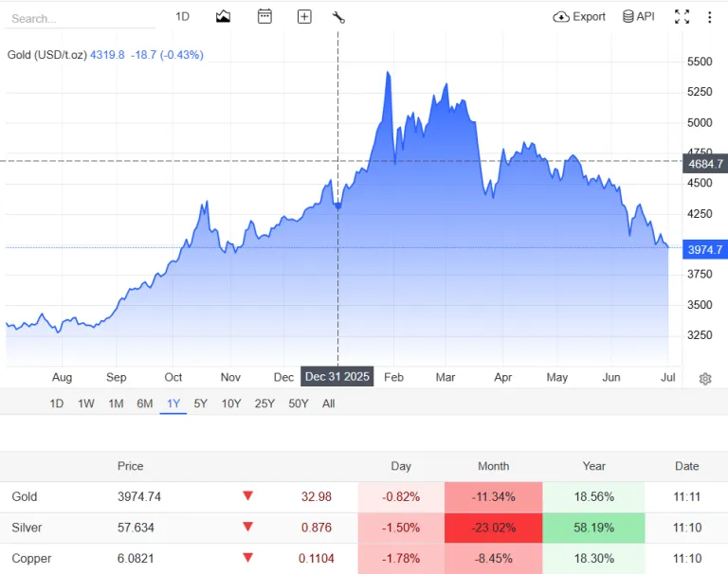
Task: Click Gold month change -11.34% cell
Action: pos(494,497)
